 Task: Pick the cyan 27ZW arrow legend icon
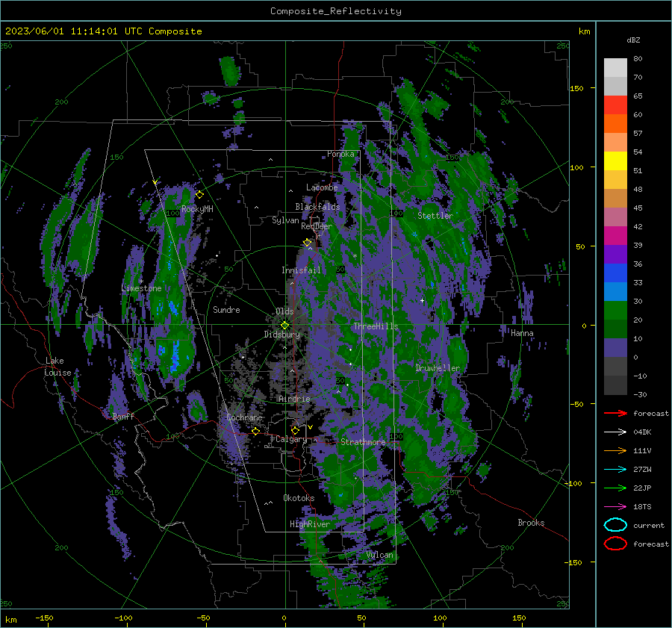click(615, 469)
